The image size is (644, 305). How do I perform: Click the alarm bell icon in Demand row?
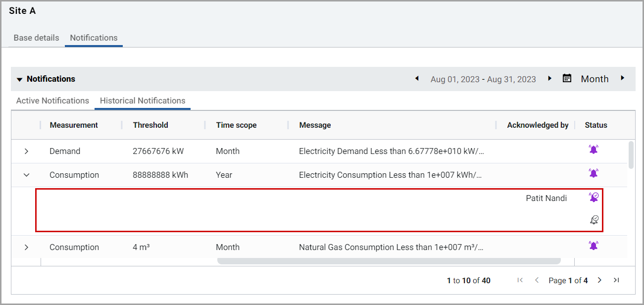(593, 150)
